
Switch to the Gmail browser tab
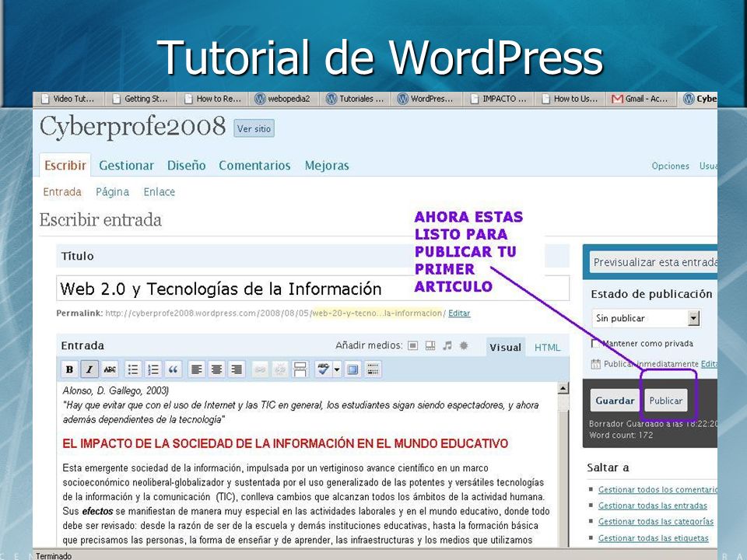pos(641,99)
